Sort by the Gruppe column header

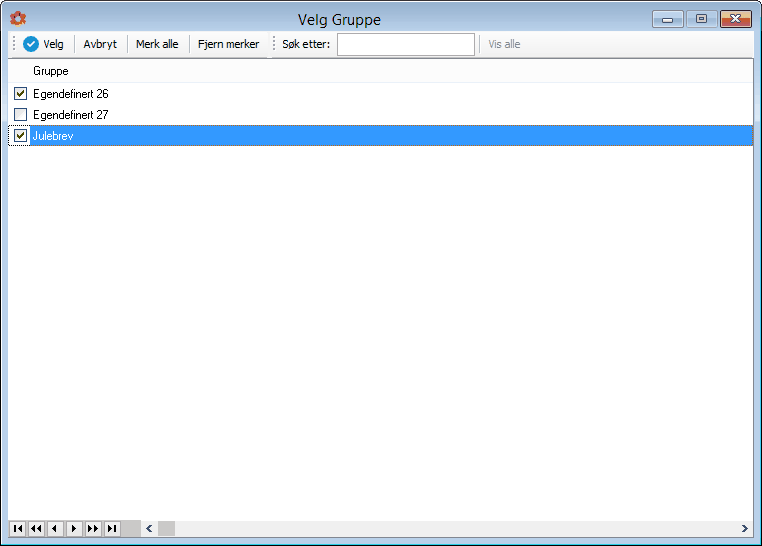coord(51,71)
